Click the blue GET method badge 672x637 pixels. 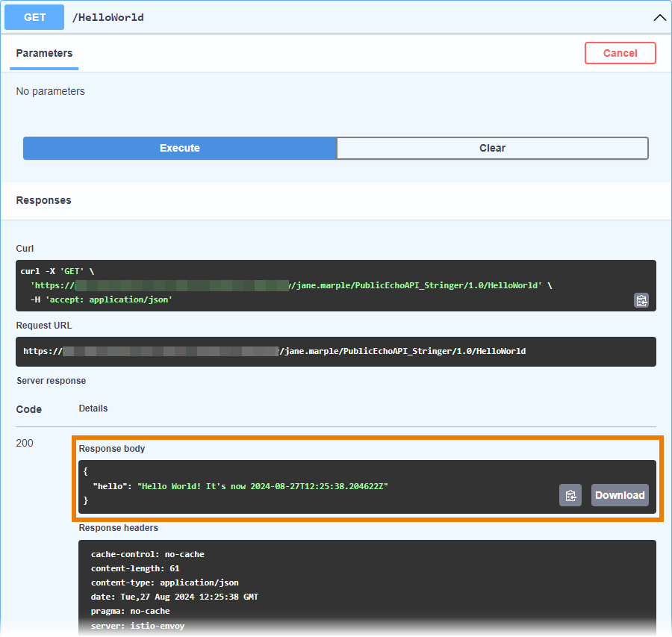click(34, 16)
